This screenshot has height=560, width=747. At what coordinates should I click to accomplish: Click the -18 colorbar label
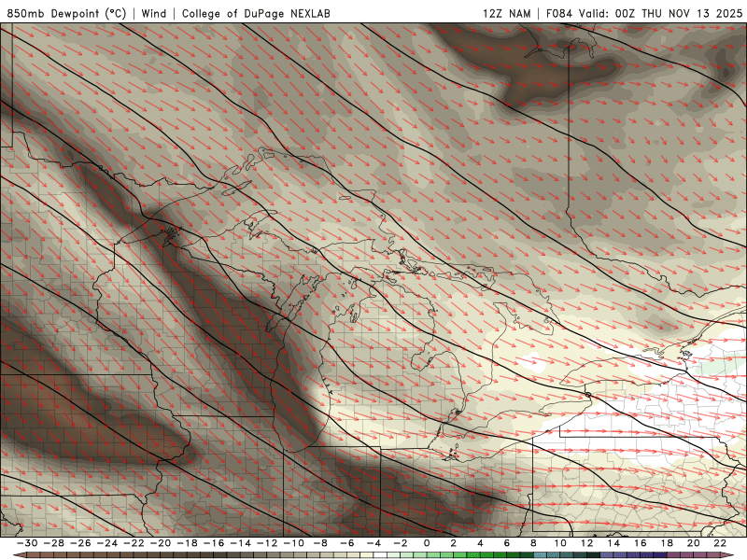click(188, 543)
